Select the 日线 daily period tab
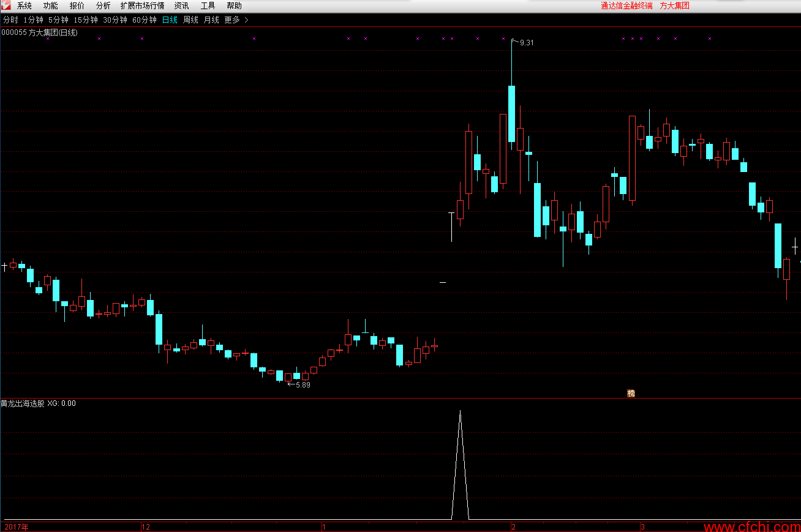The width and height of the screenshot is (801, 532). 170,20
